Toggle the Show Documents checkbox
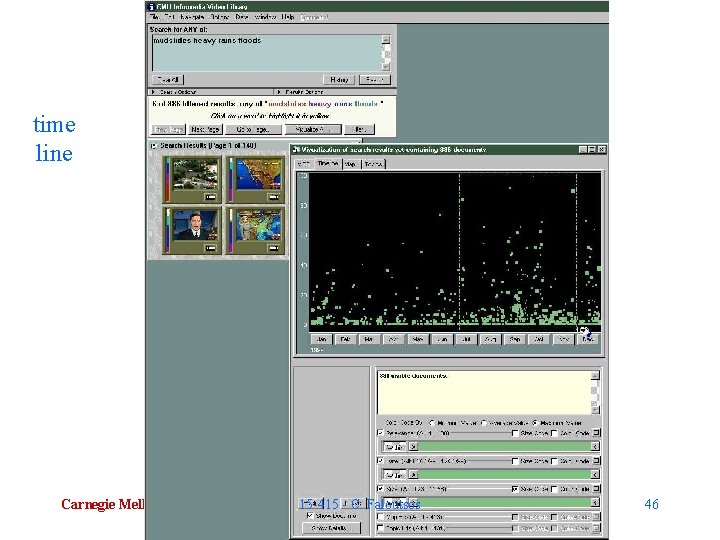Image resolution: width=720 pixels, height=540 pixels. 310,516
